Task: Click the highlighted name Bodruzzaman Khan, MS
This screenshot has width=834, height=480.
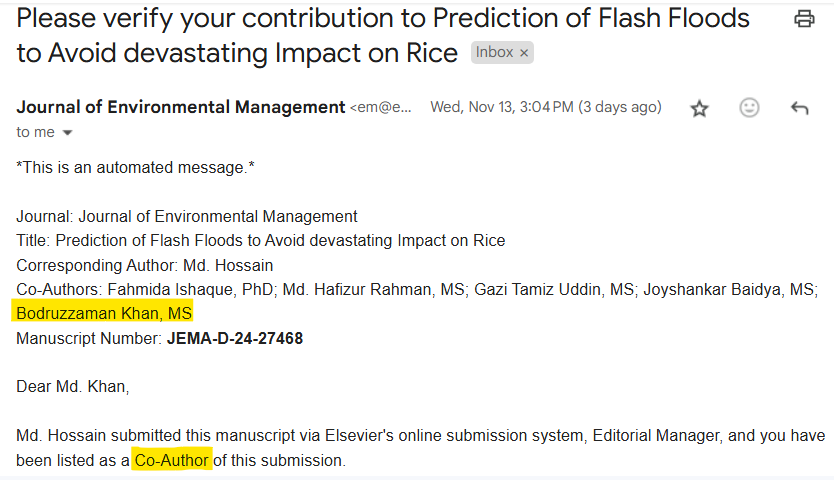Action: (104, 313)
